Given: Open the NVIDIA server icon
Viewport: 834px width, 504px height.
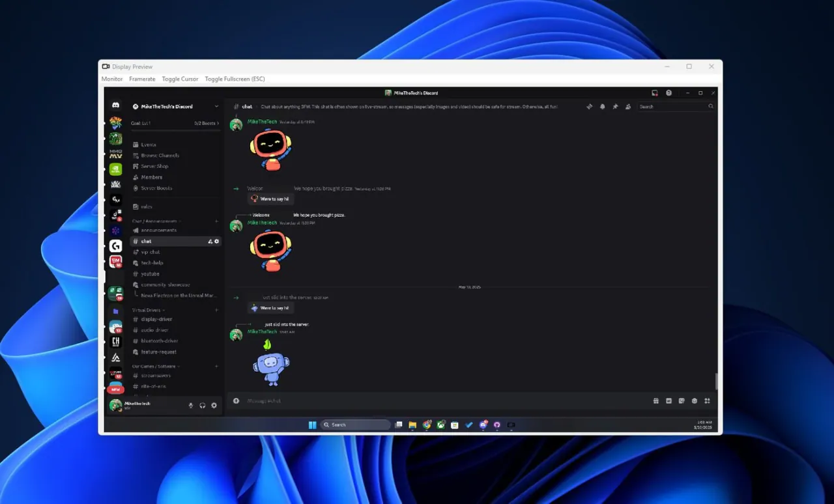Looking at the screenshot, I should 115,169.
